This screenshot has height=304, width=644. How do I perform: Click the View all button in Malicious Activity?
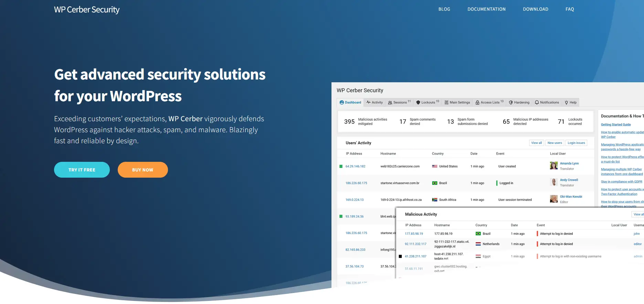coord(637,214)
